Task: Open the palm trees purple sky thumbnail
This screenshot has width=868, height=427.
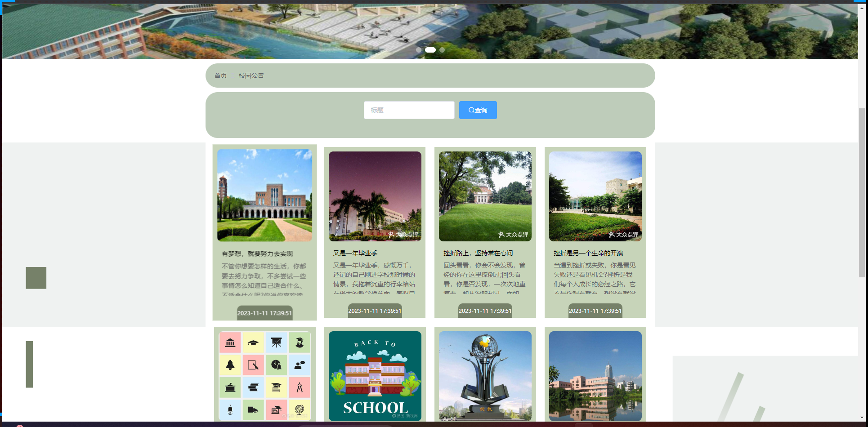Action: (x=375, y=196)
